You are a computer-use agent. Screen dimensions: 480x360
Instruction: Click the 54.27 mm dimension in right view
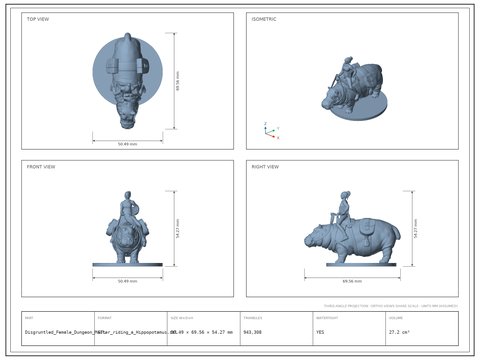(x=416, y=229)
